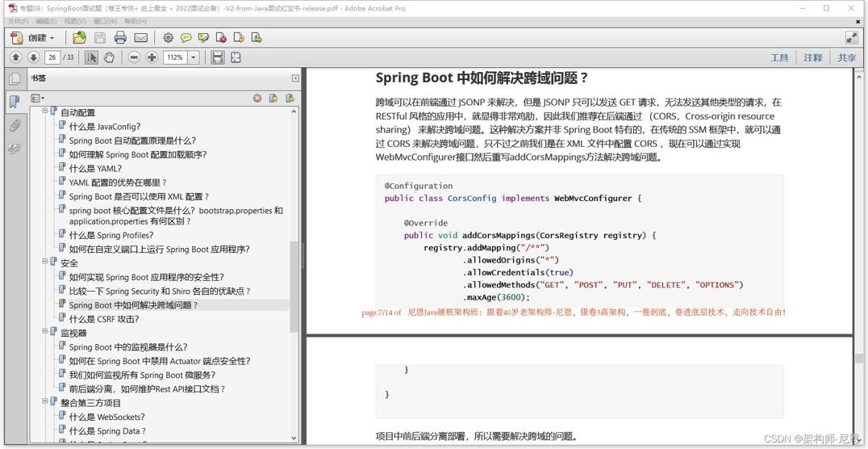Image resolution: width=868 pixels, height=449 pixels.
Task: Click the 112% zoom level field
Action: (x=176, y=57)
